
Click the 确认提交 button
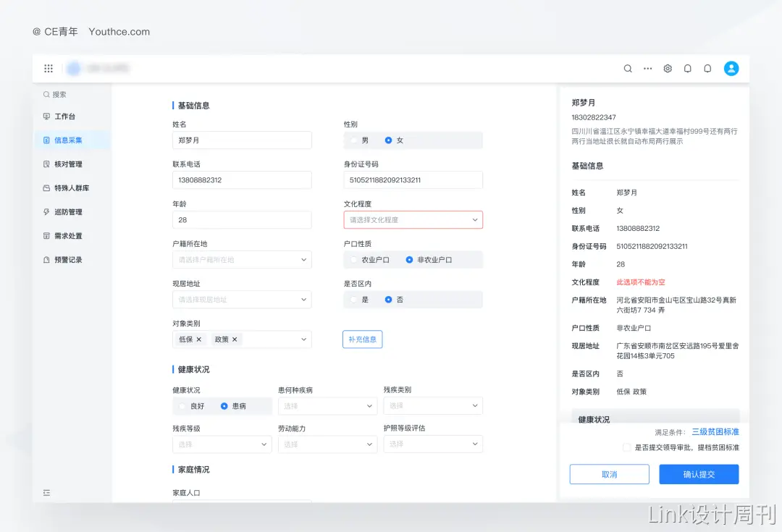[x=699, y=475]
